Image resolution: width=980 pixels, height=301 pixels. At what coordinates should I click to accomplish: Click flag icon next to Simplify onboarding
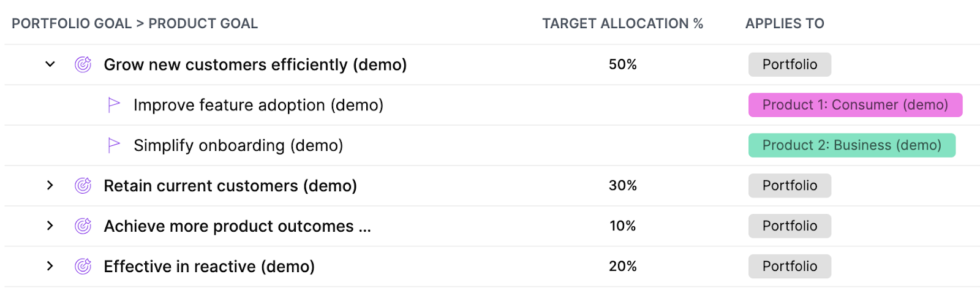114,145
